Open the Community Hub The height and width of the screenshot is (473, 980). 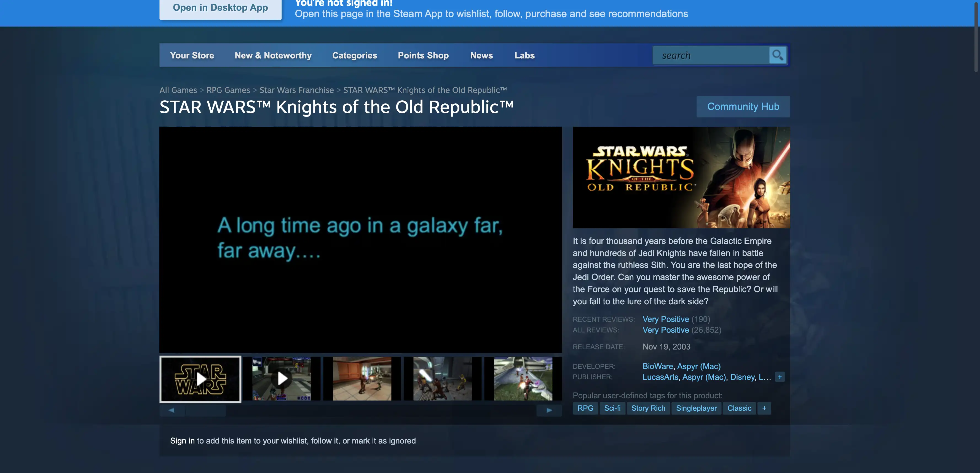743,106
